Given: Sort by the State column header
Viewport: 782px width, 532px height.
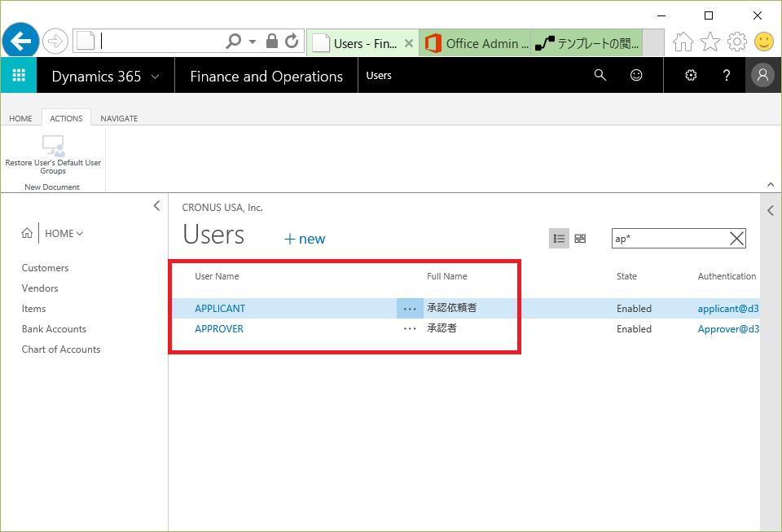Looking at the screenshot, I should point(626,276).
